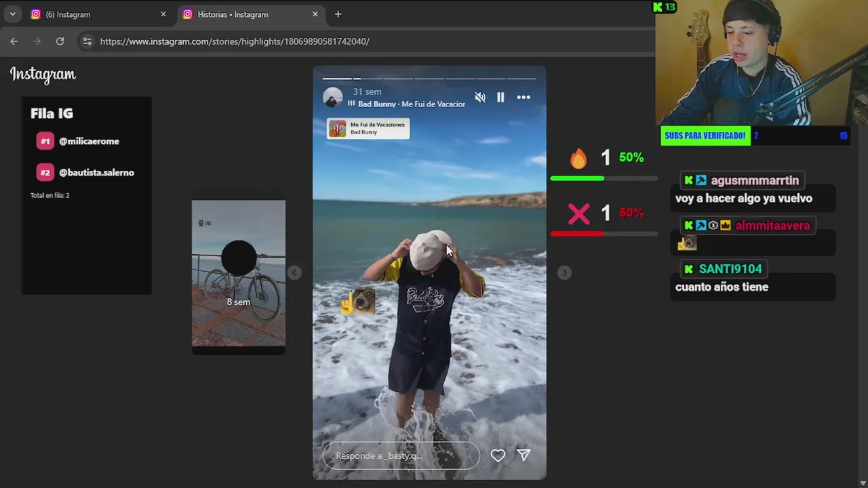Click the red X vote progress bar
Viewport: 868px width, 488px height.
click(x=604, y=234)
